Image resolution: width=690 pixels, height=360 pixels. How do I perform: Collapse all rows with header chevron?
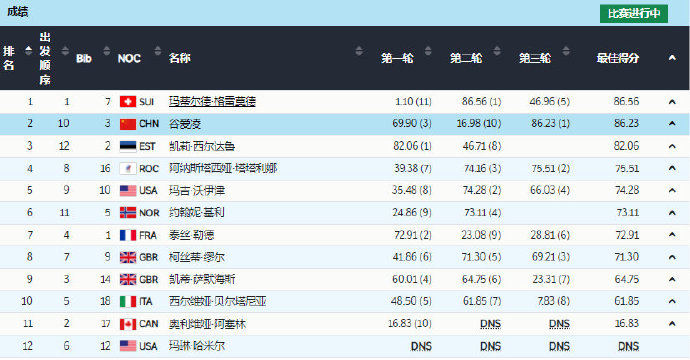pos(672,58)
